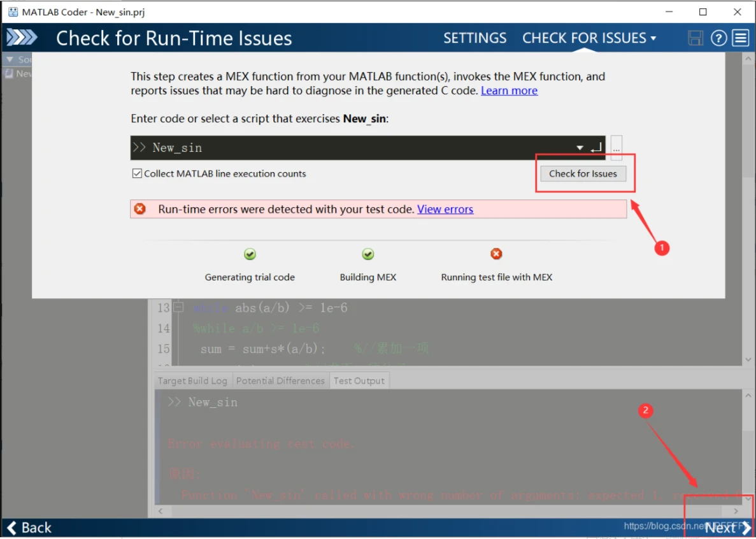Viewport: 756px width, 539px height.
Task: Click the MATLAB Coder app icon in title bar
Action: [x=13, y=12]
